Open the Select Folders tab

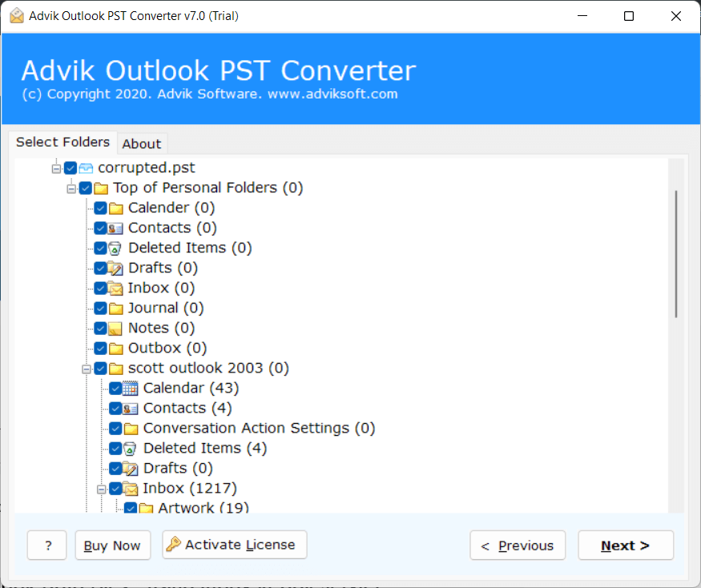tap(62, 142)
